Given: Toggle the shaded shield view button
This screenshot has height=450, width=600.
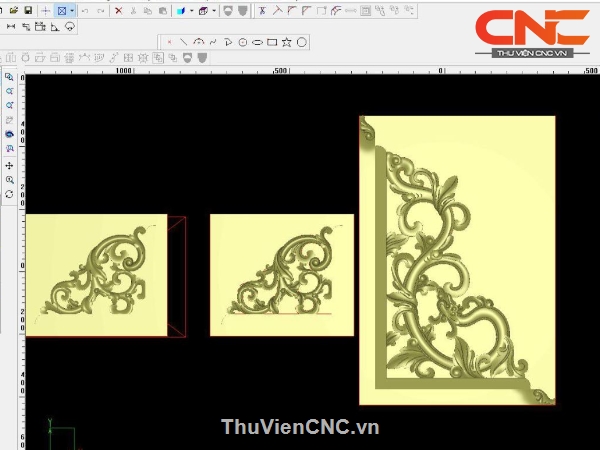Looking at the screenshot, I should [243, 10].
